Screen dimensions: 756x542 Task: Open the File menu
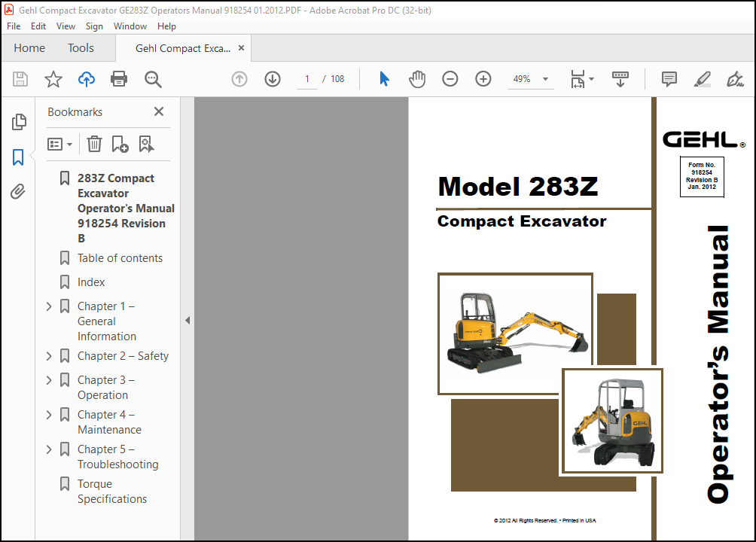click(14, 26)
